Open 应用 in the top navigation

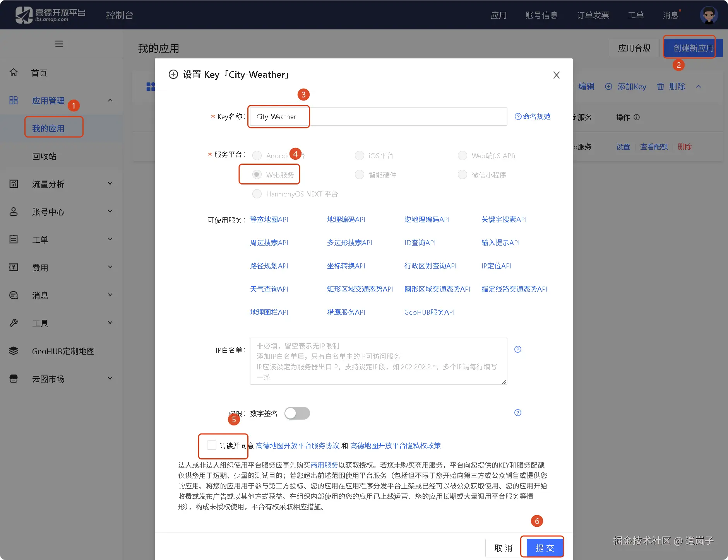tap(499, 15)
